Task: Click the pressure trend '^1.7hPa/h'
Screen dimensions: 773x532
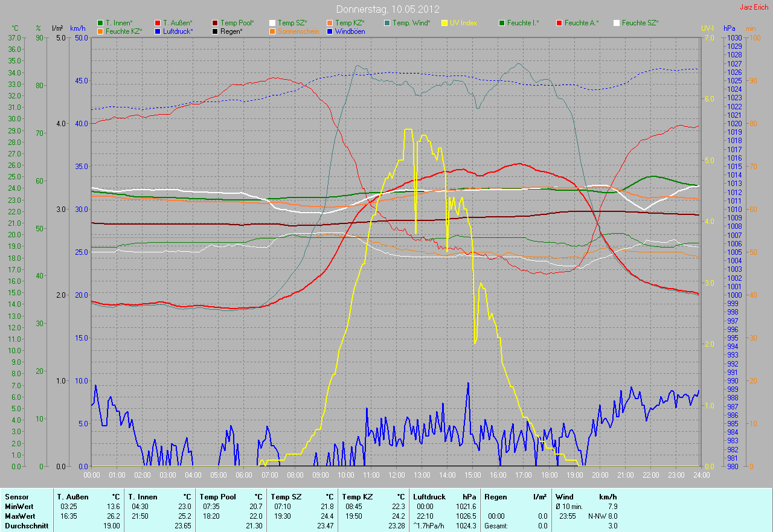Action: (x=429, y=526)
